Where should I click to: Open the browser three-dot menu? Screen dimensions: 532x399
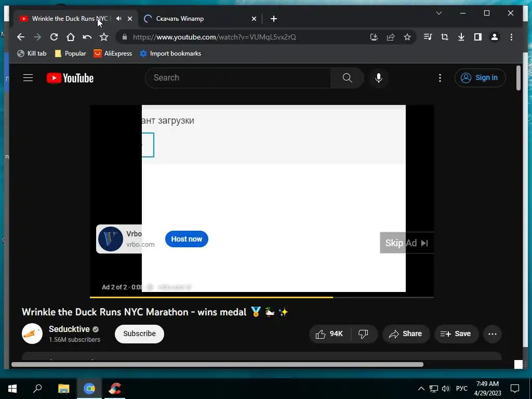(x=511, y=37)
